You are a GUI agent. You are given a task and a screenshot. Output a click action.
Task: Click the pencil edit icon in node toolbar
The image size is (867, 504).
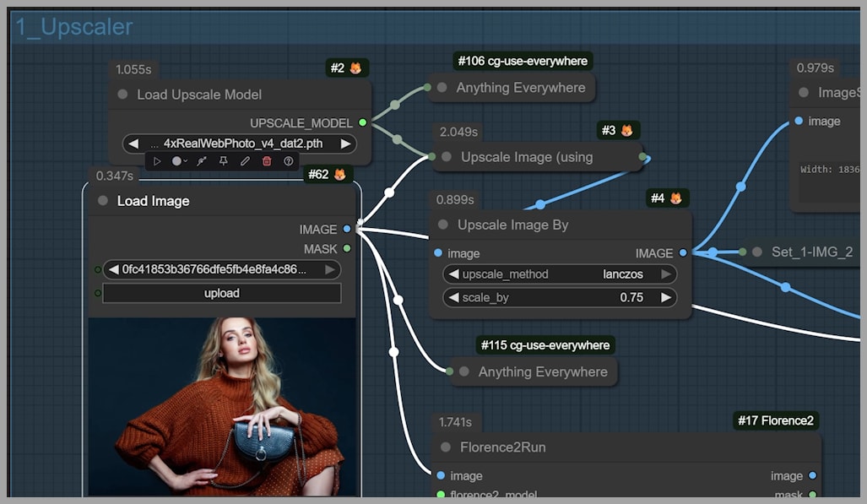click(x=245, y=160)
